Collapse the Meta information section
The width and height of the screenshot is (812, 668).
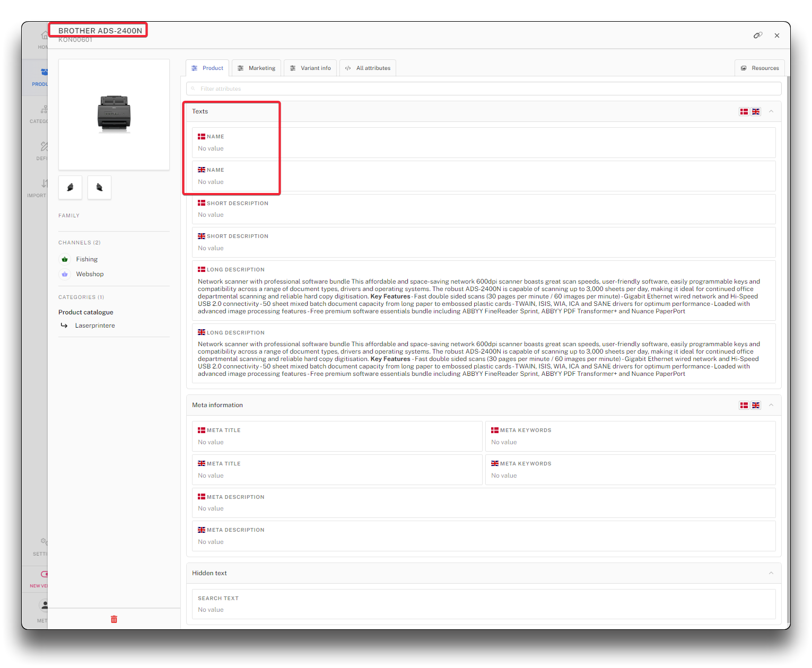click(771, 405)
